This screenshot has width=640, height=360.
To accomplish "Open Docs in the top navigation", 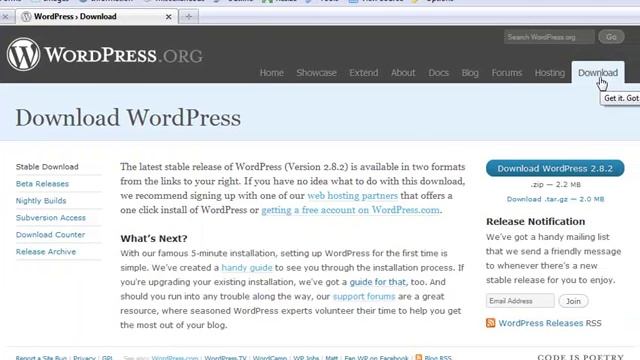I will (438, 73).
